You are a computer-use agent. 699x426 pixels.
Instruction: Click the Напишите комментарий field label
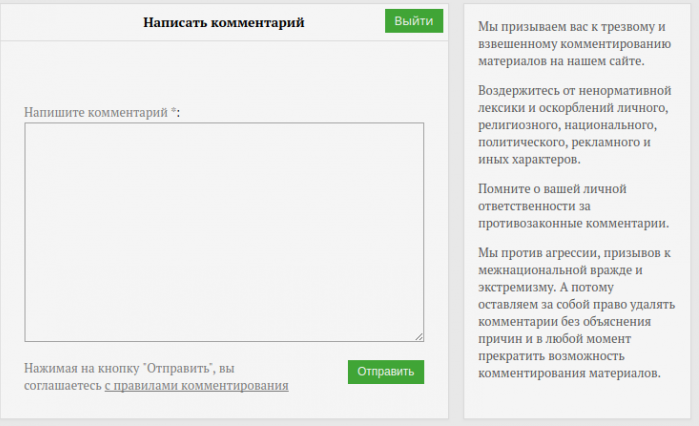click(x=96, y=112)
